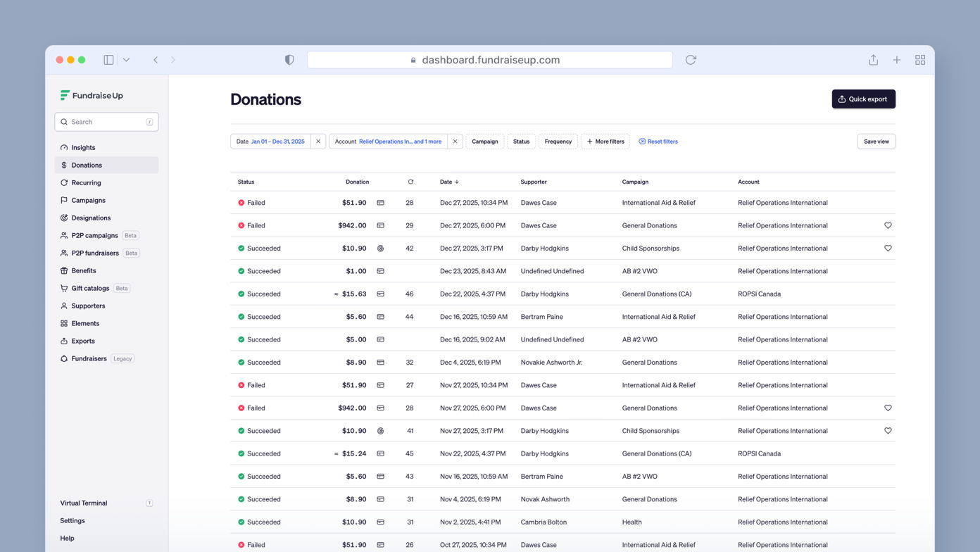
Task: Click the Fundraise Up logo
Action: click(92, 95)
